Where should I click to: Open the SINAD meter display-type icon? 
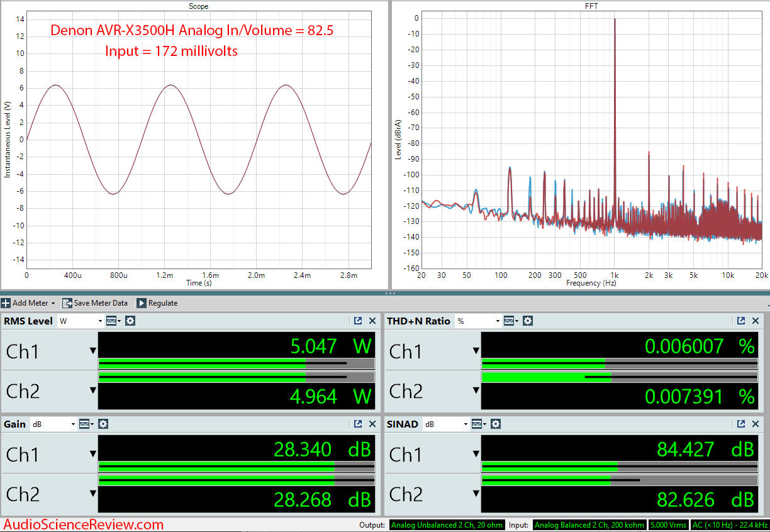click(x=478, y=424)
